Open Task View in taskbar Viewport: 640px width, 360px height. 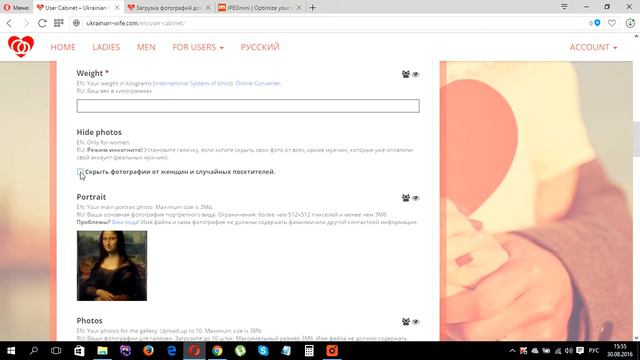(x=56, y=351)
